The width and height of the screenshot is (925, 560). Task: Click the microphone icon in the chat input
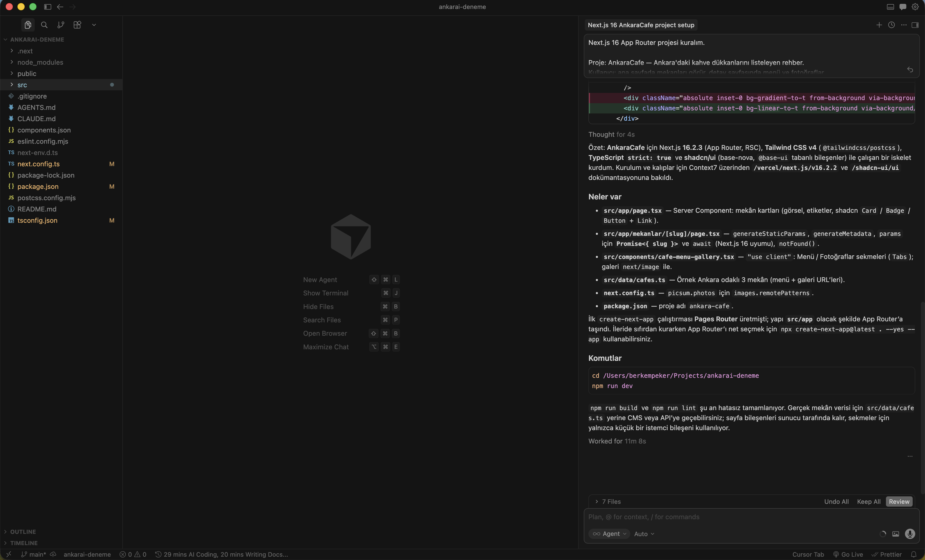[910, 534]
